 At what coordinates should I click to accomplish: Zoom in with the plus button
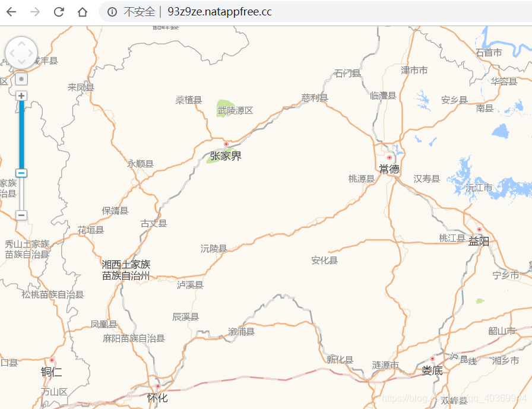[x=21, y=96]
